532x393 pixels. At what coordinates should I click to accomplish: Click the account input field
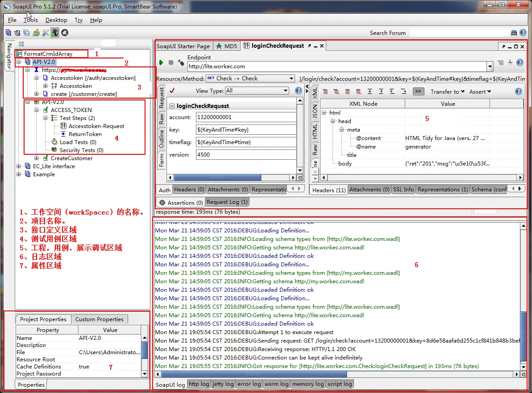[x=246, y=117]
